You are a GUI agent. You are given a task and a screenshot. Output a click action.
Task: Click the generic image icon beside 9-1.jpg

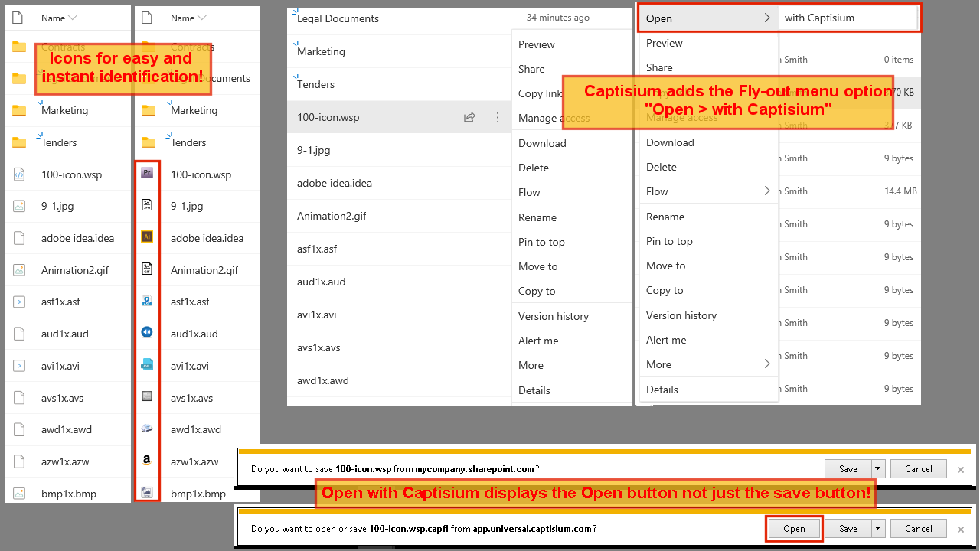coord(19,206)
